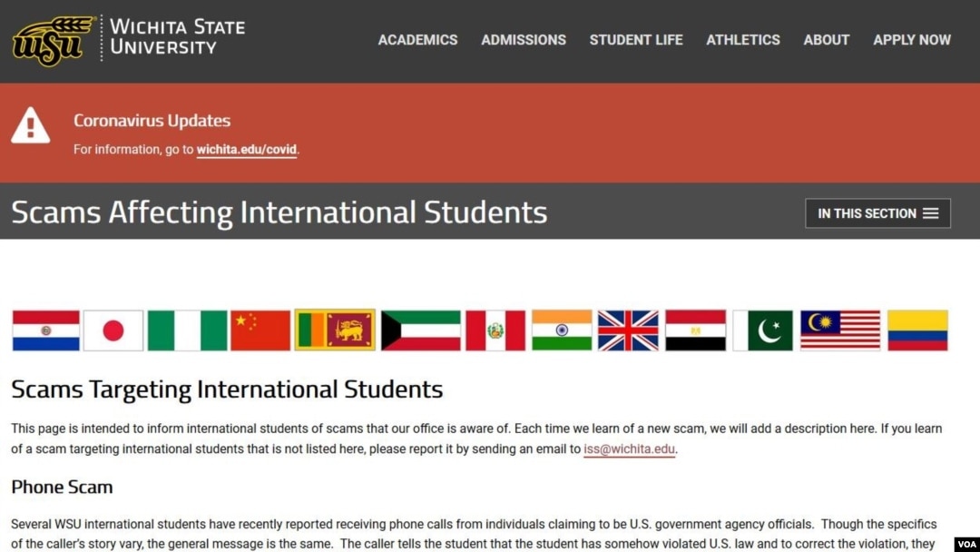Open the Admissions menu
This screenshot has height=552, width=980.
pos(524,40)
